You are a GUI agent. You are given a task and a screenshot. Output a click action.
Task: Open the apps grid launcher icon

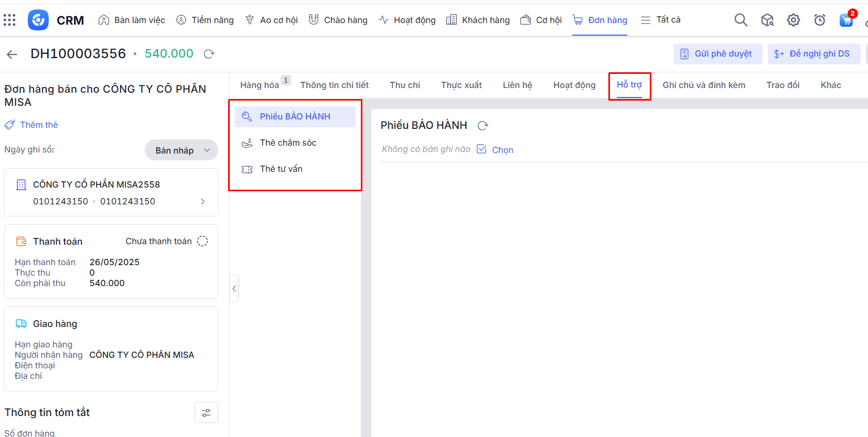[x=9, y=20]
